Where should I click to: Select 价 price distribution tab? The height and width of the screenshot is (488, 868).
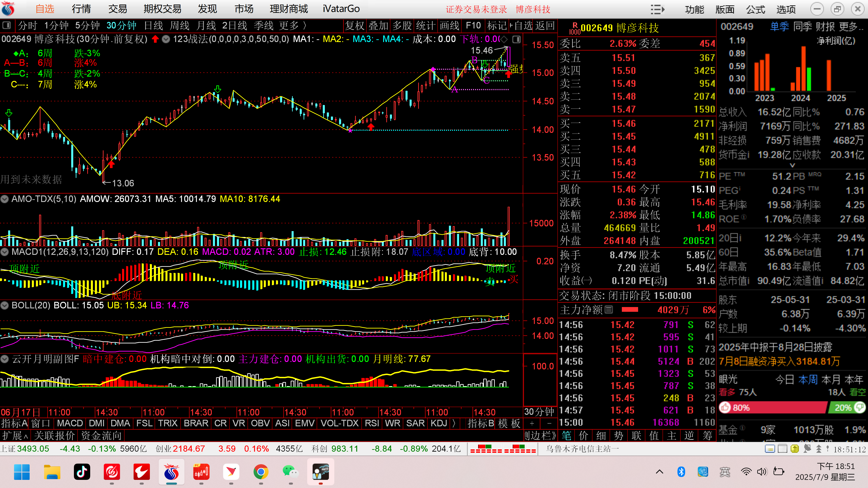coord(584,436)
